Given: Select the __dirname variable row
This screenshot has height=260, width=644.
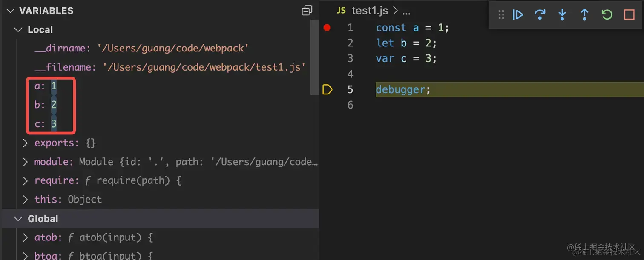Looking at the screenshot, I should click(x=160, y=49).
